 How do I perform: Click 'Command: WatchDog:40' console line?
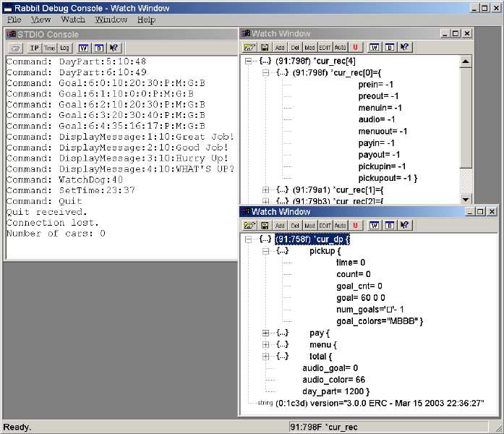click(64, 179)
